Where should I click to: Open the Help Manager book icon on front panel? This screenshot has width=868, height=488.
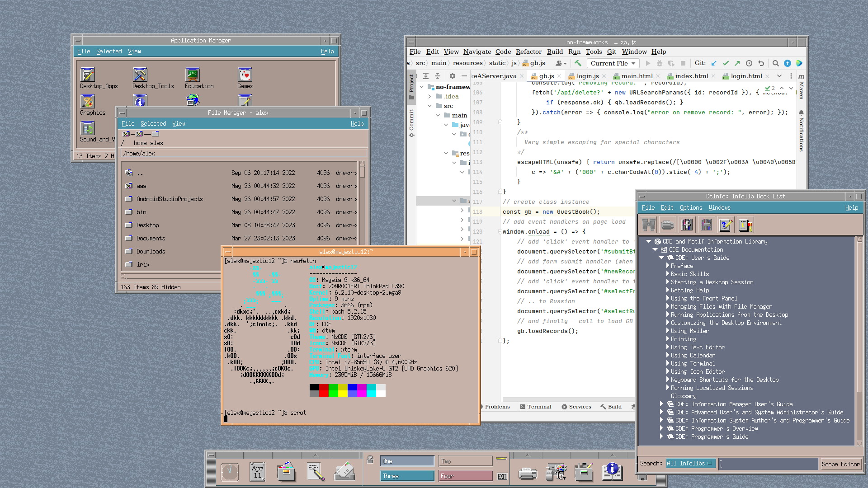612,472
